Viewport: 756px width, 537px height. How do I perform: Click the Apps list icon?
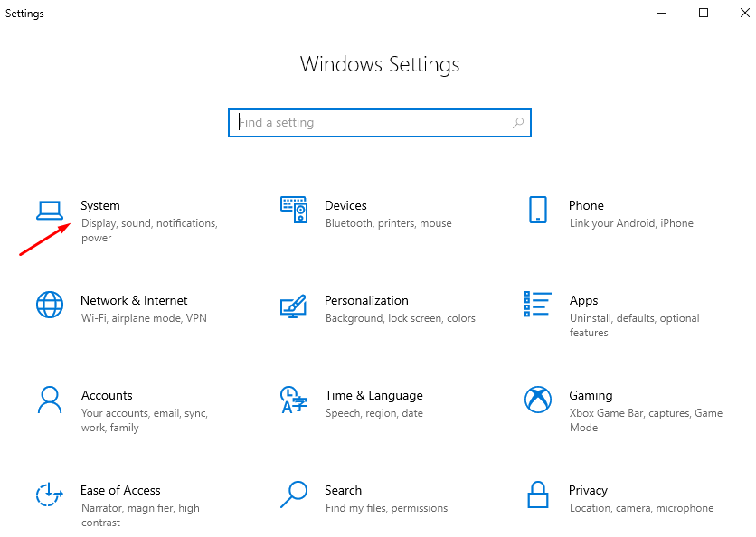coord(538,305)
